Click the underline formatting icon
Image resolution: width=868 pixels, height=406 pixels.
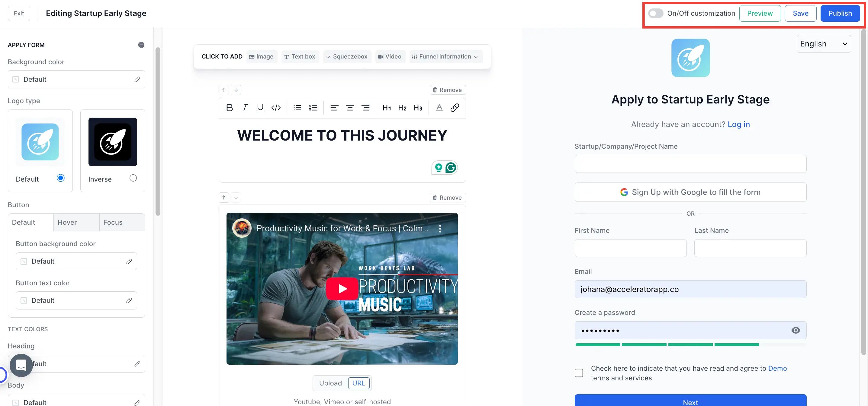[x=260, y=108]
